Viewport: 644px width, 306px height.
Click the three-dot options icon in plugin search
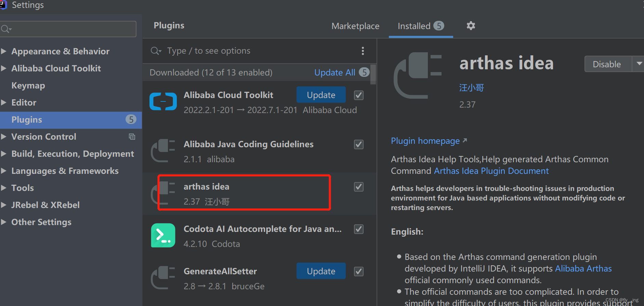(363, 51)
